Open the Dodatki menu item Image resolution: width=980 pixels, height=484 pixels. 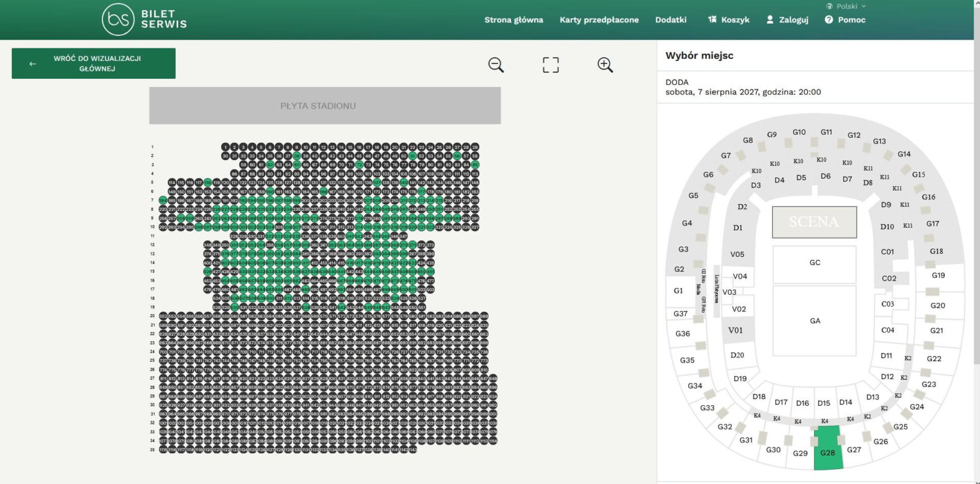(671, 20)
